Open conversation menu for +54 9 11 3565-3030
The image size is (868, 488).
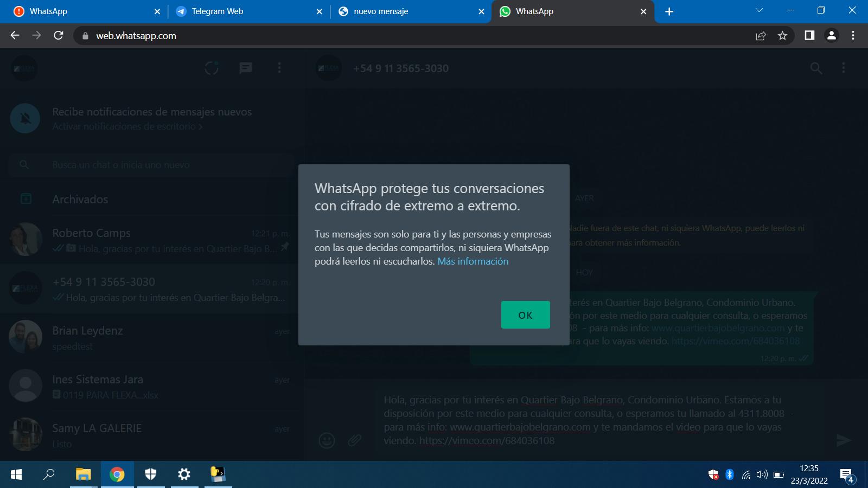[844, 68]
